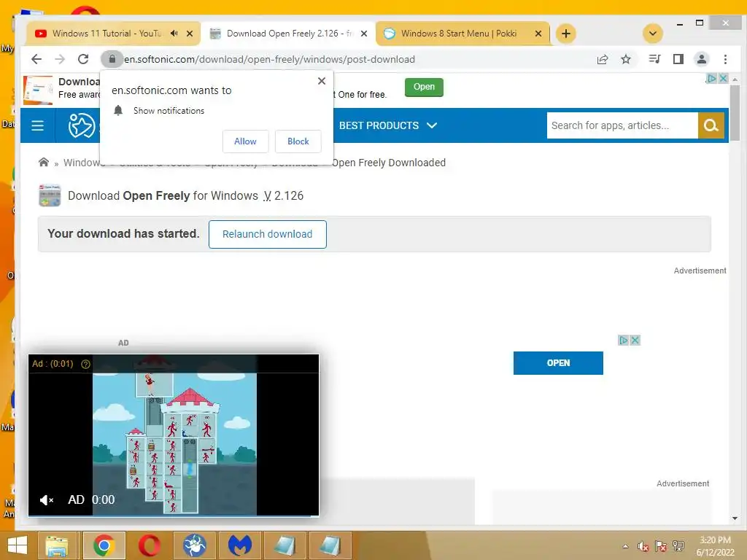This screenshot has height=560, width=747.
Task: Open Malwarebytes from the taskbar
Action: point(239,545)
